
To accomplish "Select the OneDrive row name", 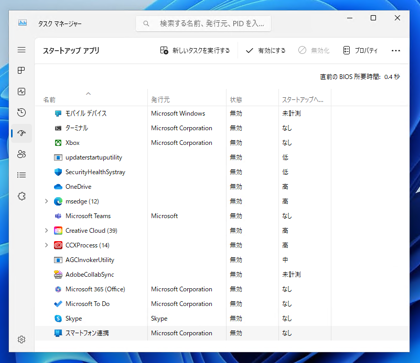I will pos(78,187).
